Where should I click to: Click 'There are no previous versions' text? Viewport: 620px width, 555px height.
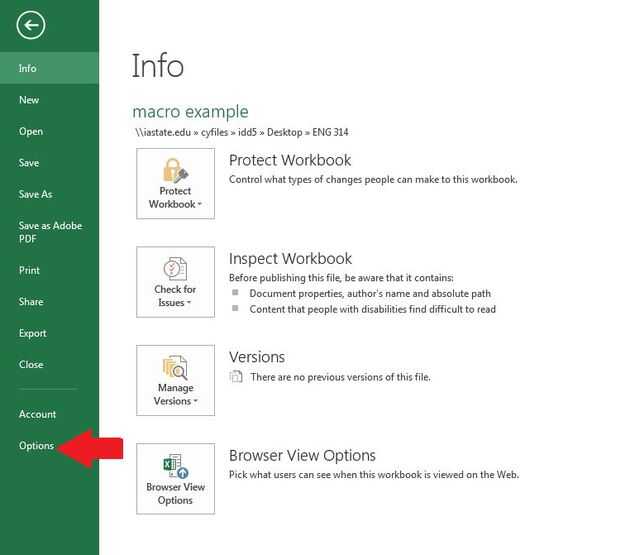(x=340, y=377)
